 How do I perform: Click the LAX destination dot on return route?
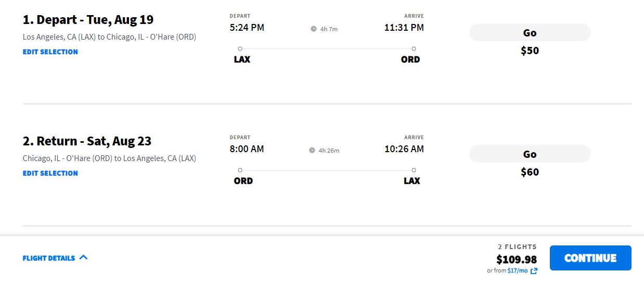[x=414, y=170]
